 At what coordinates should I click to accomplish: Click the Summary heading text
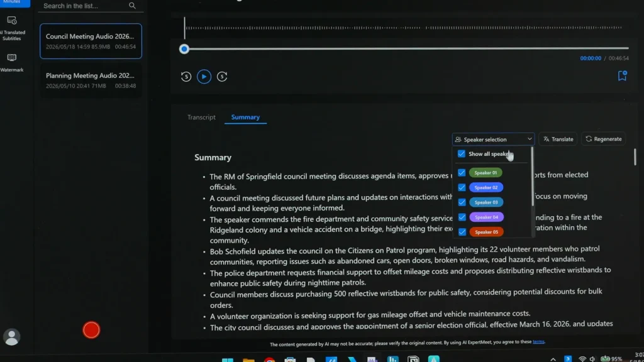pyautogui.click(x=213, y=158)
